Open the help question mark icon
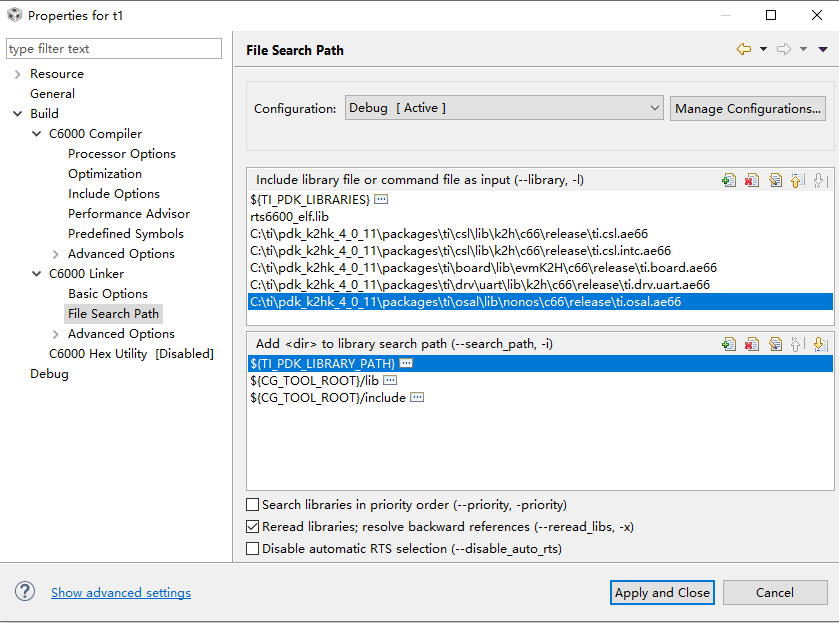The width and height of the screenshot is (839, 623). pyautogui.click(x=25, y=592)
